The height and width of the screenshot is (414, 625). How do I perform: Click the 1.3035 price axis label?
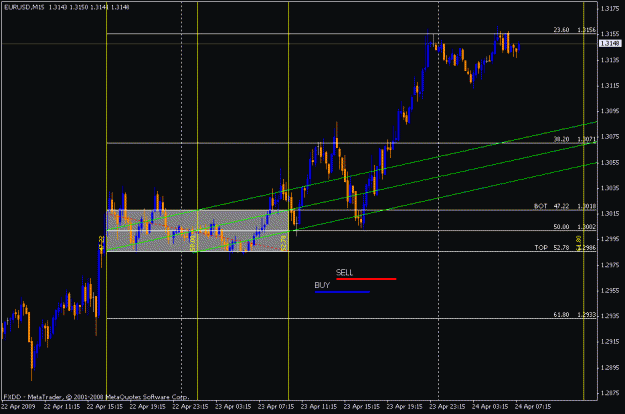pos(610,188)
